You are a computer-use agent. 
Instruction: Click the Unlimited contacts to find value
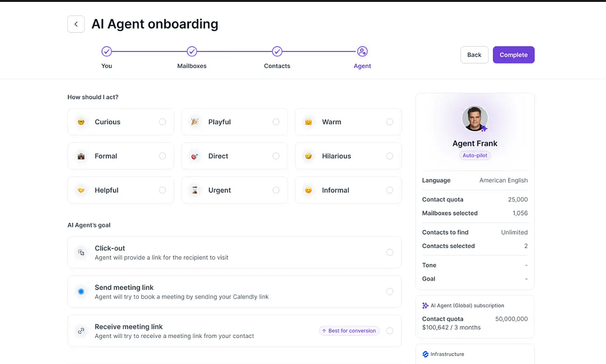pos(514,232)
